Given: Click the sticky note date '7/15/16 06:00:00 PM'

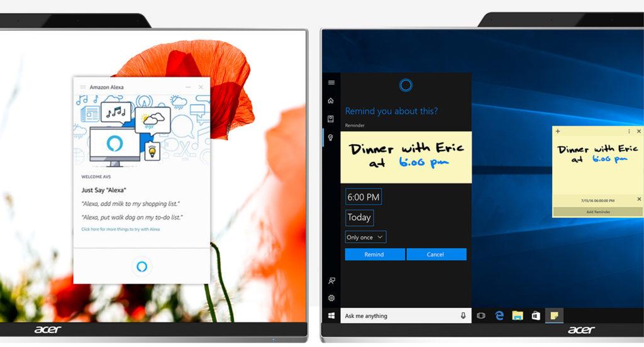Looking at the screenshot, I should tap(597, 201).
